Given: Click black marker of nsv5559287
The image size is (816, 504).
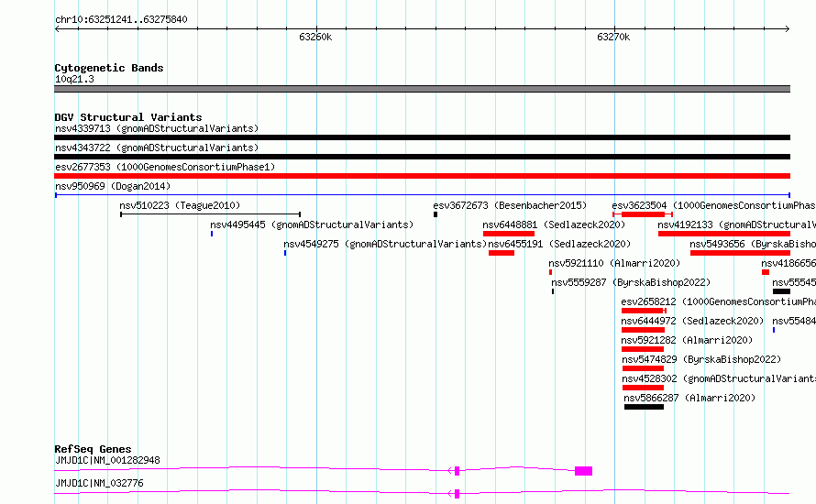Looking at the screenshot, I should [x=553, y=291].
